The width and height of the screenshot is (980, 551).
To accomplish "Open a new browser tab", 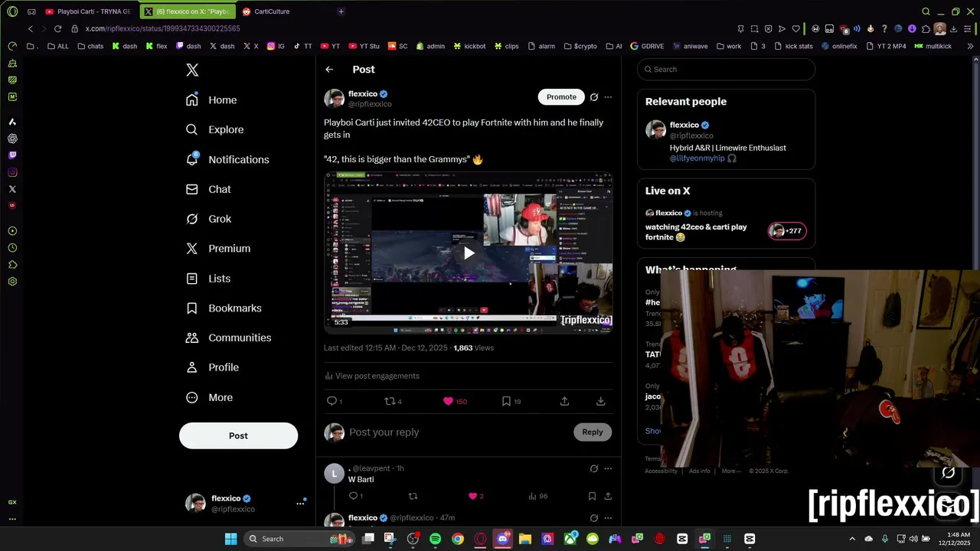I will pyautogui.click(x=341, y=11).
